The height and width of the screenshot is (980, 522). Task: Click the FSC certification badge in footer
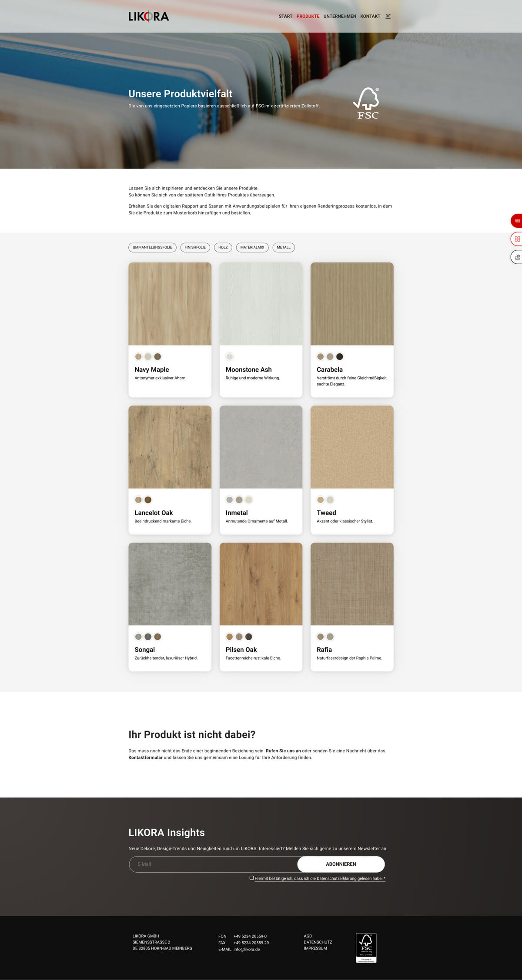coord(366,947)
